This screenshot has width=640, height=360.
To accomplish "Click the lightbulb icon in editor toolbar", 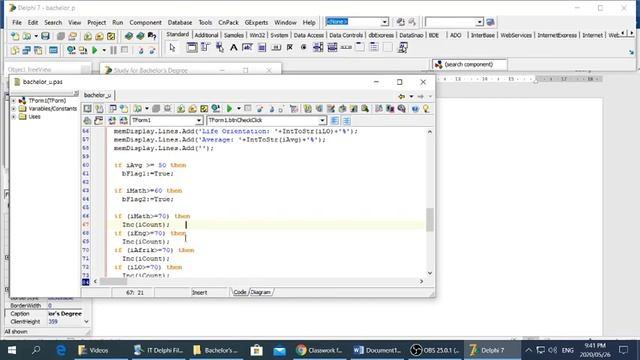I will click(x=426, y=109).
